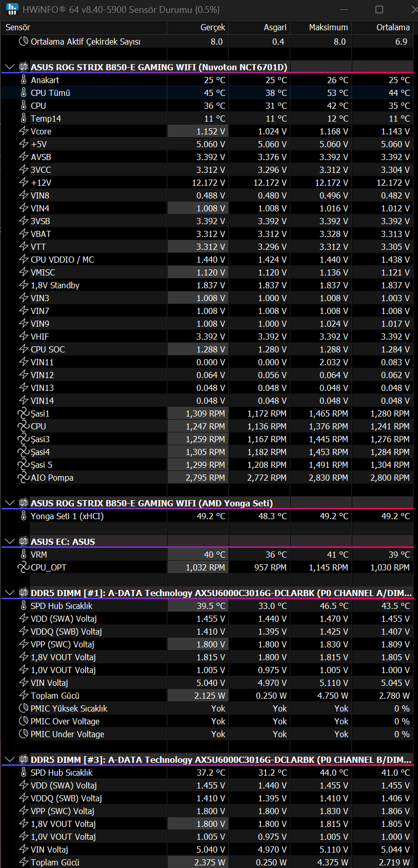
Task: Click the voltage icon beside CPU VDDIO / MC
Action: coord(24,259)
